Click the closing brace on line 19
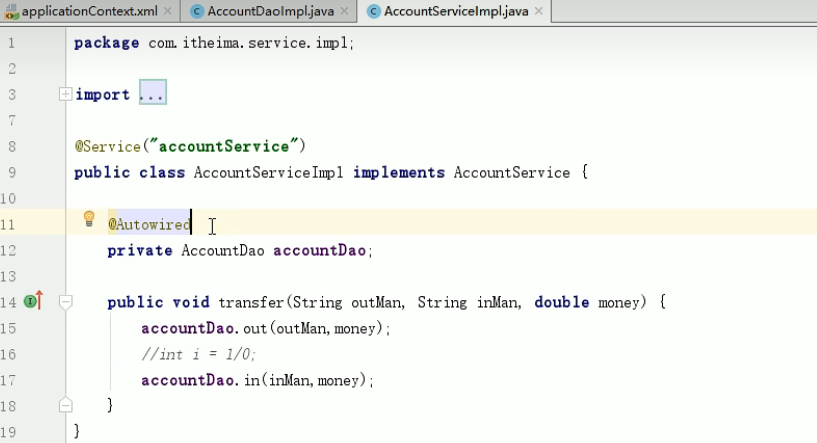This screenshot has width=817, height=443. tap(77, 431)
